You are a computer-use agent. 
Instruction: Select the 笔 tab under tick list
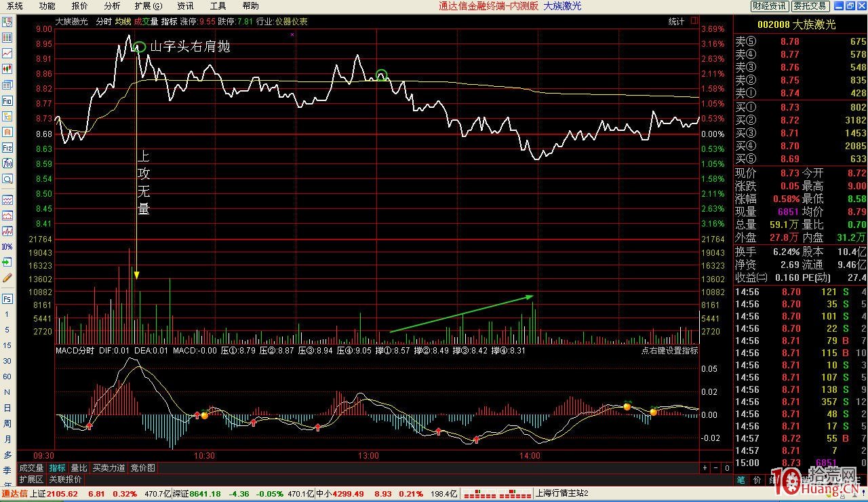pyautogui.click(x=741, y=480)
